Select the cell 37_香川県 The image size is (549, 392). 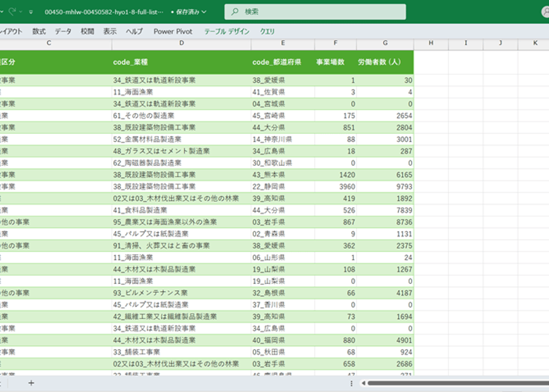[283, 305]
